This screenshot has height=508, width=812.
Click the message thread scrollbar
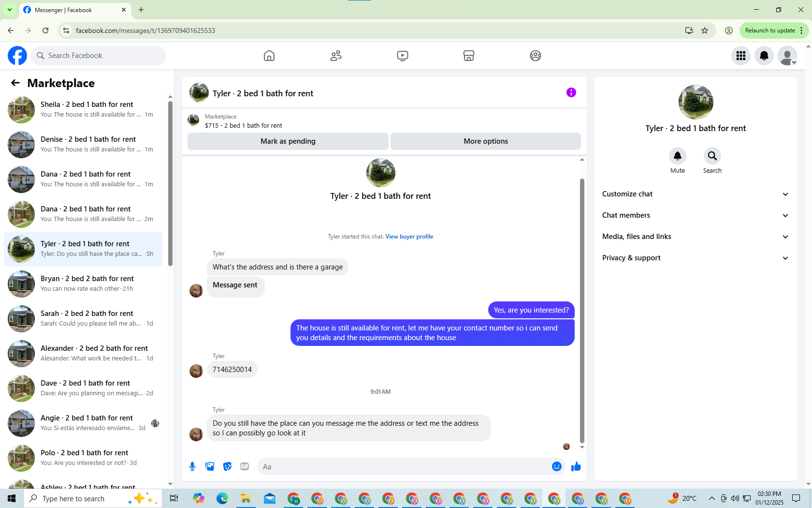pyautogui.click(x=582, y=310)
